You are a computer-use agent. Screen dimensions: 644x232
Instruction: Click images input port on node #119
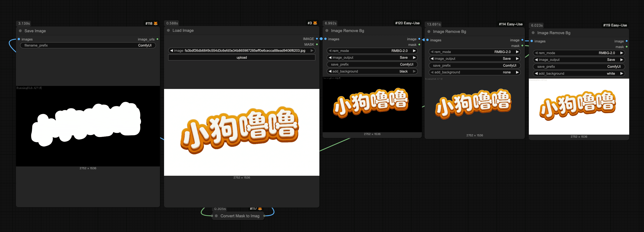pos(531,41)
